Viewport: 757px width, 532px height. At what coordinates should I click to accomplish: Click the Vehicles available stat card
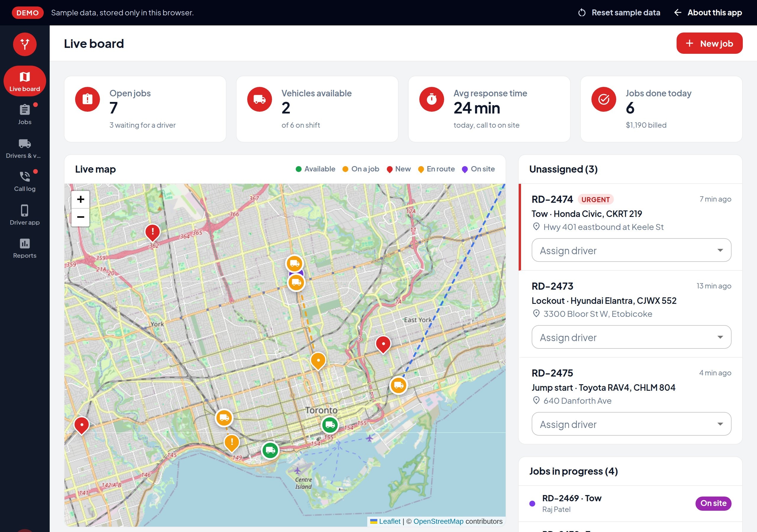click(317, 109)
